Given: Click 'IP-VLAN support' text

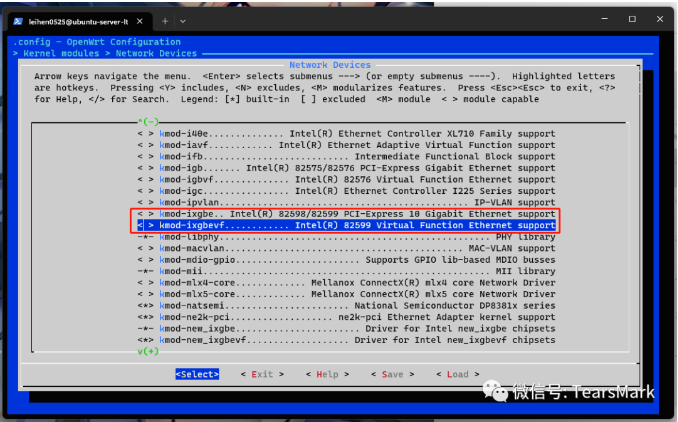Looking at the screenshot, I should pyautogui.click(x=515, y=202).
